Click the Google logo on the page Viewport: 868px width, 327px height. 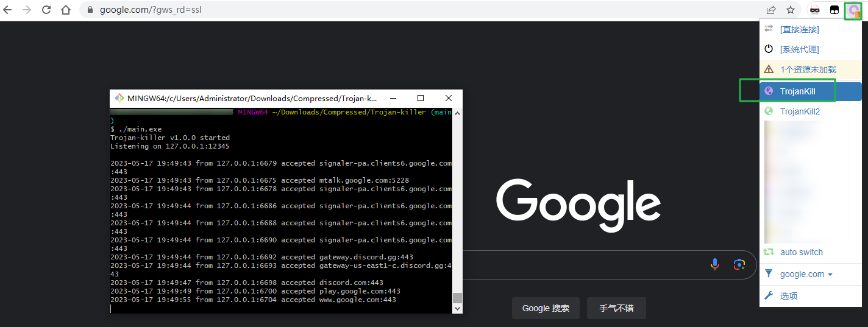578,205
